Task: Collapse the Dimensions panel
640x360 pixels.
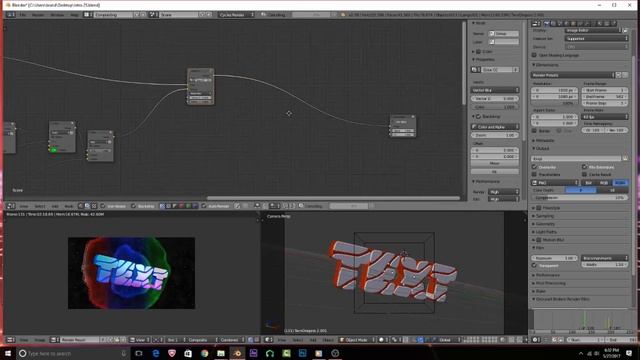Action: click(x=547, y=65)
